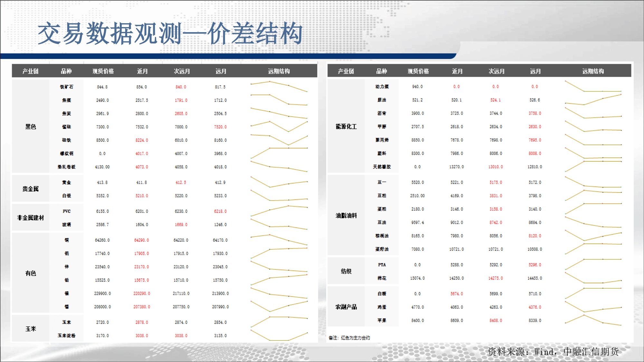This screenshot has width=644, height=362.
Task: Click the sparkline in the 844.8 row
Action: click(279, 86)
